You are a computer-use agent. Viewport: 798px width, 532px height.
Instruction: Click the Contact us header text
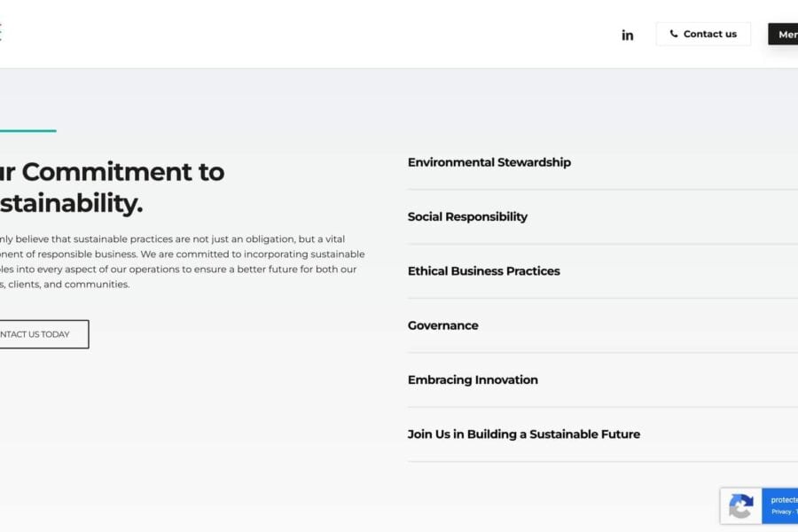[x=709, y=35]
